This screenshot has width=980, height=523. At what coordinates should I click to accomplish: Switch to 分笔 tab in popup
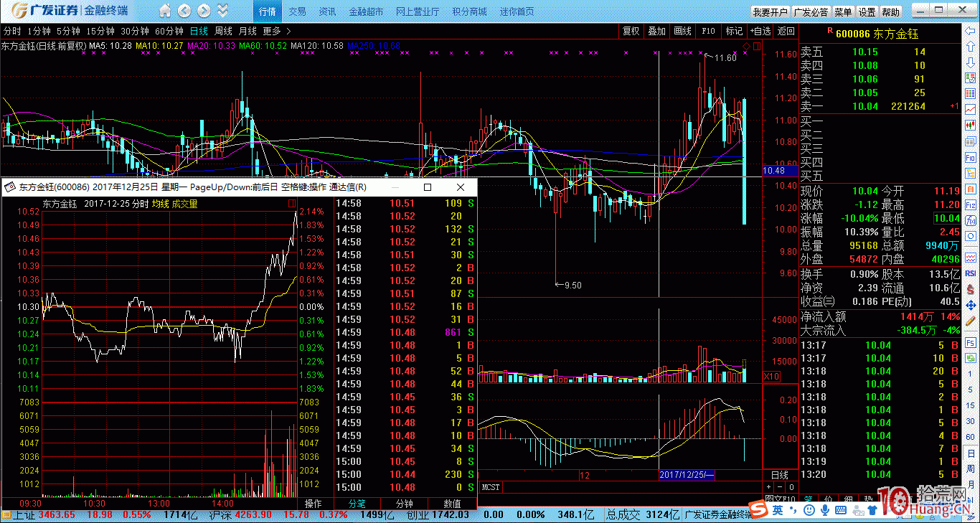[357, 504]
